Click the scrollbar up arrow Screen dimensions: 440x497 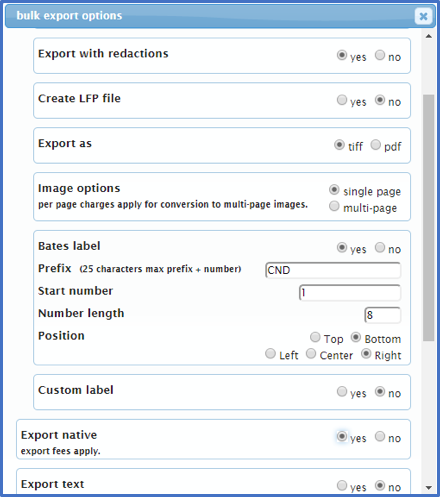coord(429,36)
